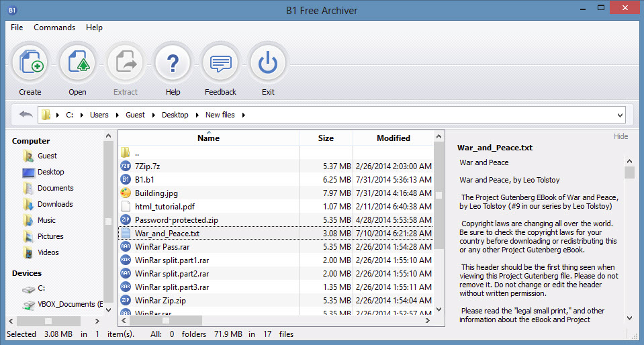
Task: Open Music in the sidebar
Action: pos(40,220)
